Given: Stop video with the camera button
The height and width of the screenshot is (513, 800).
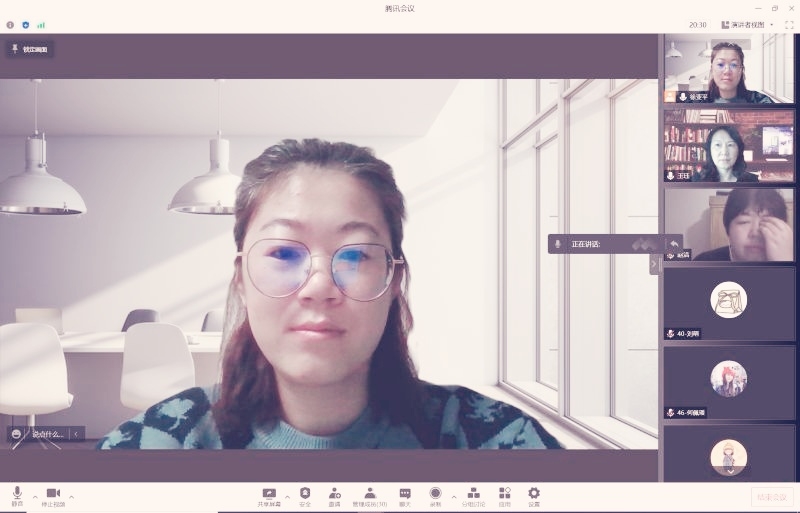Looking at the screenshot, I should pyautogui.click(x=53, y=495).
